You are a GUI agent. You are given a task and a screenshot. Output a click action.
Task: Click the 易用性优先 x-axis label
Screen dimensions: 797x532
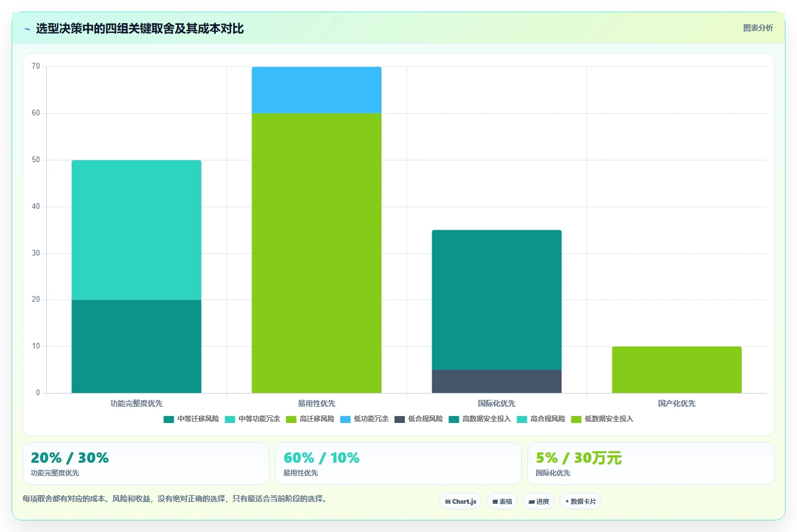coord(316,403)
